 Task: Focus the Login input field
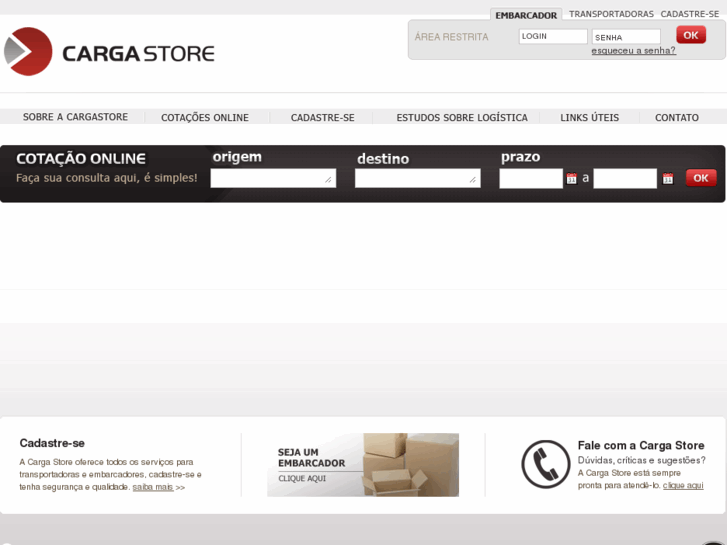(553, 36)
